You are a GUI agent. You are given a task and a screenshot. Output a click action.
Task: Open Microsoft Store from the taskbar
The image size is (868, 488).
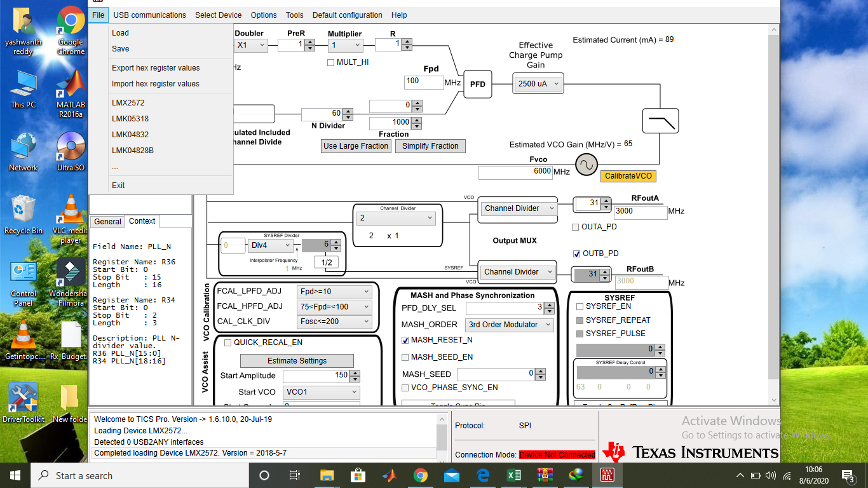click(x=358, y=475)
